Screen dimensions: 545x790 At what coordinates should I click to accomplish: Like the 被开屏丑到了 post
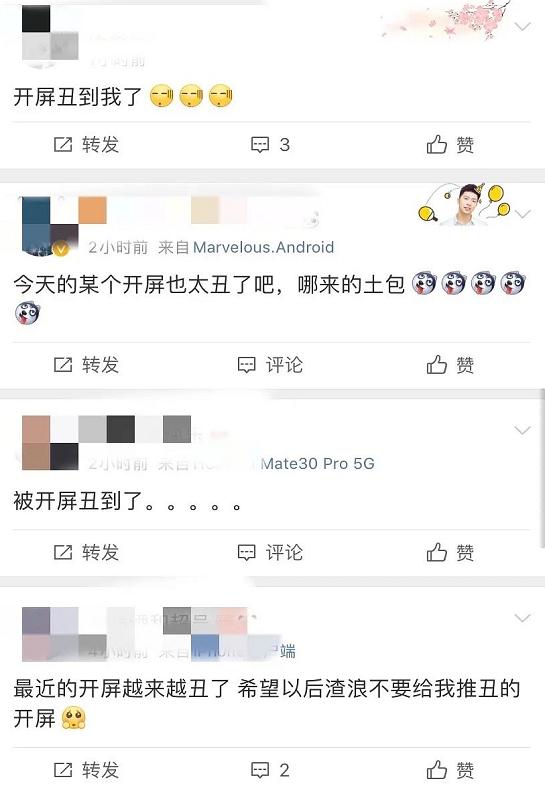(450, 552)
